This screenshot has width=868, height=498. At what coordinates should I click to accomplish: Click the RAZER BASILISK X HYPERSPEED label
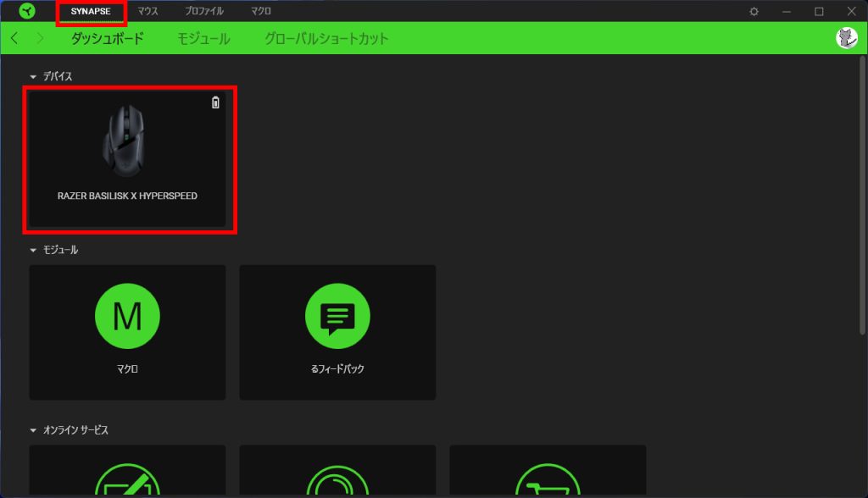[127, 196]
